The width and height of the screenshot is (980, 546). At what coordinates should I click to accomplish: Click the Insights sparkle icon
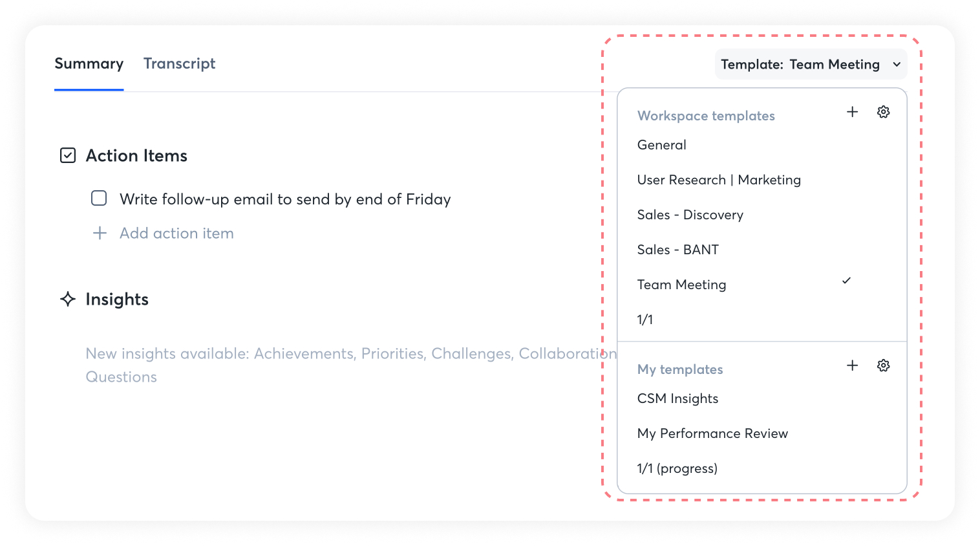[68, 299]
